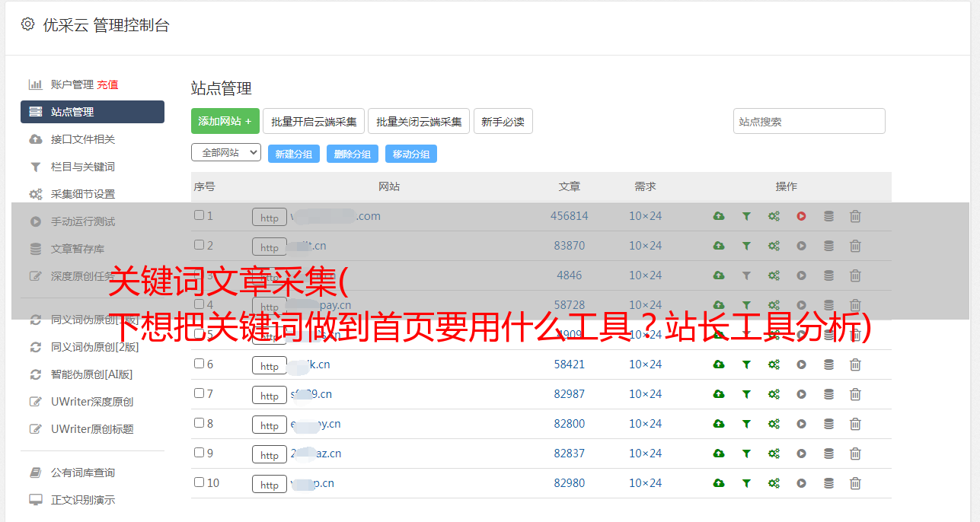The image size is (980, 522).
Task: Click the green 添加网站 + button
Action: pyautogui.click(x=225, y=121)
